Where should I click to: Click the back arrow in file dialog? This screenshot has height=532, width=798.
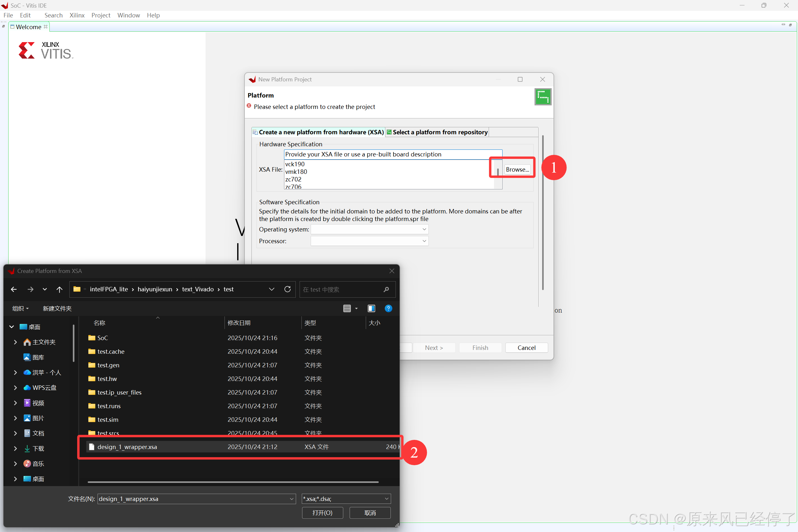point(14,289)
